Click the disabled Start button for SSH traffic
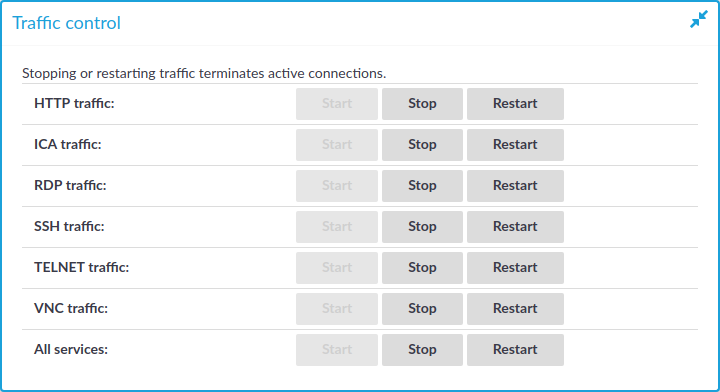This screenshot has height=392, width=720. coord(337,227)
